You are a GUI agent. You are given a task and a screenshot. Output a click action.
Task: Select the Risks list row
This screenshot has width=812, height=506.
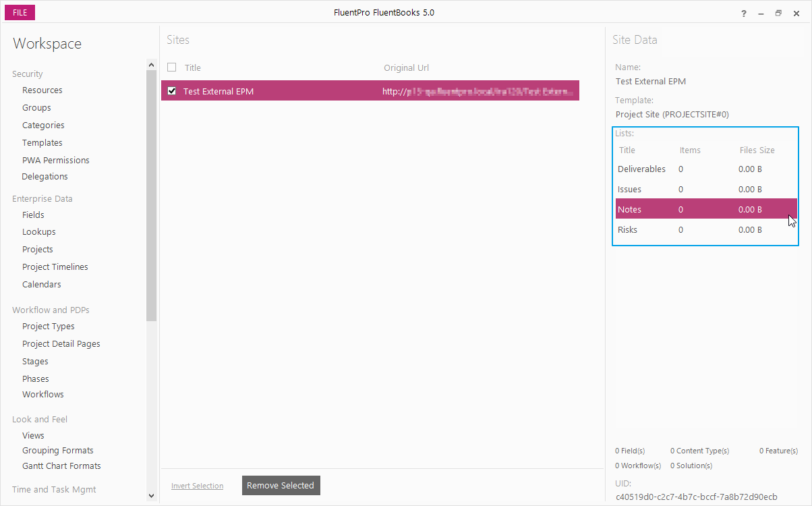[706, 230]
